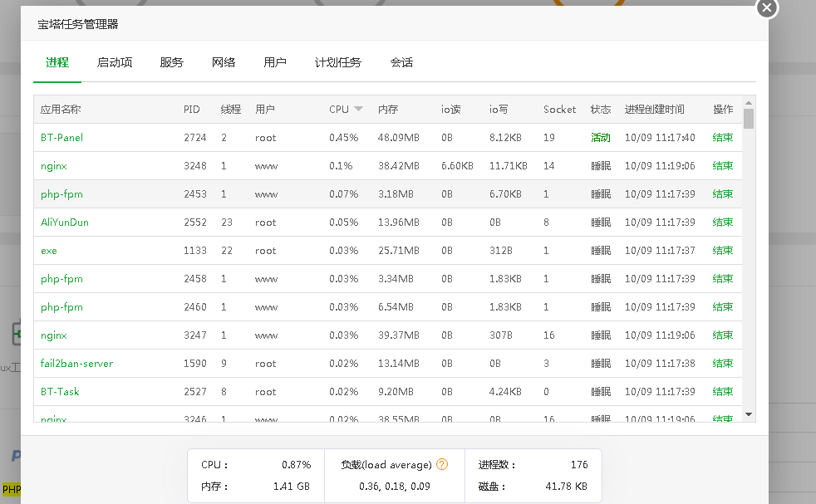Click the PID column header
Viewport: 816px width, 504px height.
click(192, 110)
